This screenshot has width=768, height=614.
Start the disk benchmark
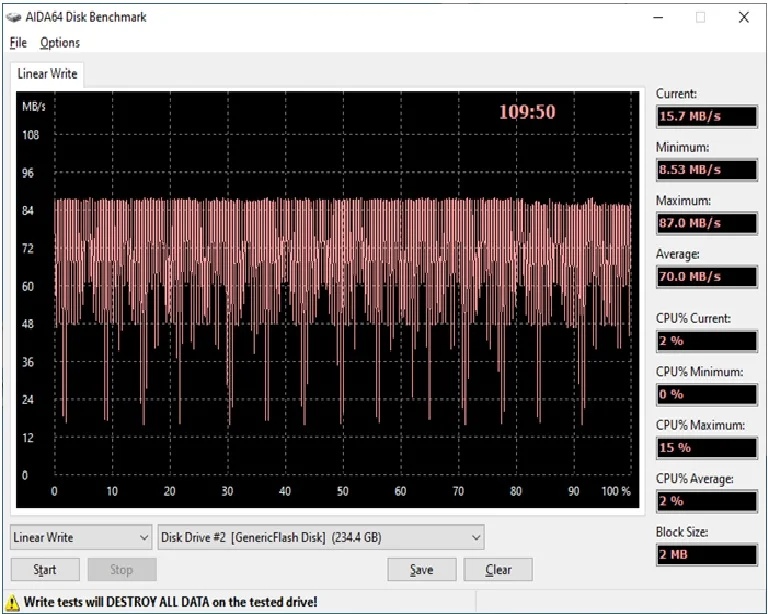45,569
